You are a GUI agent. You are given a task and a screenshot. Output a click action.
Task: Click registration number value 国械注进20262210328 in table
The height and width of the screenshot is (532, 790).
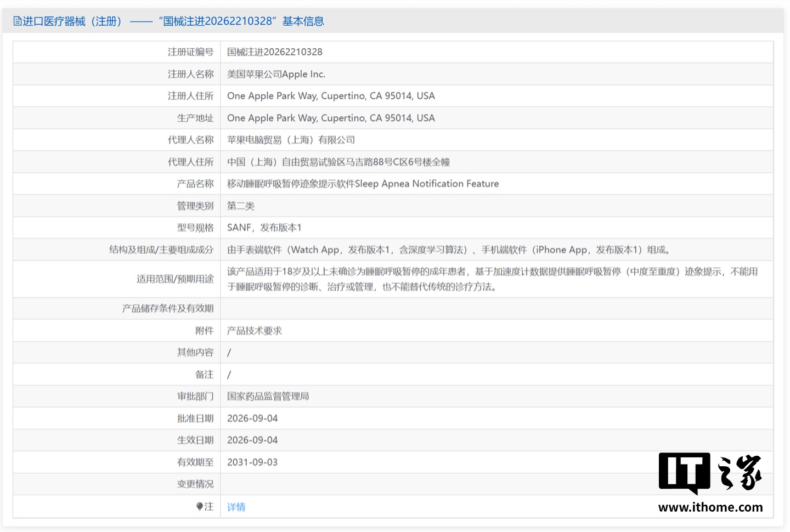[x=275, y=52]
